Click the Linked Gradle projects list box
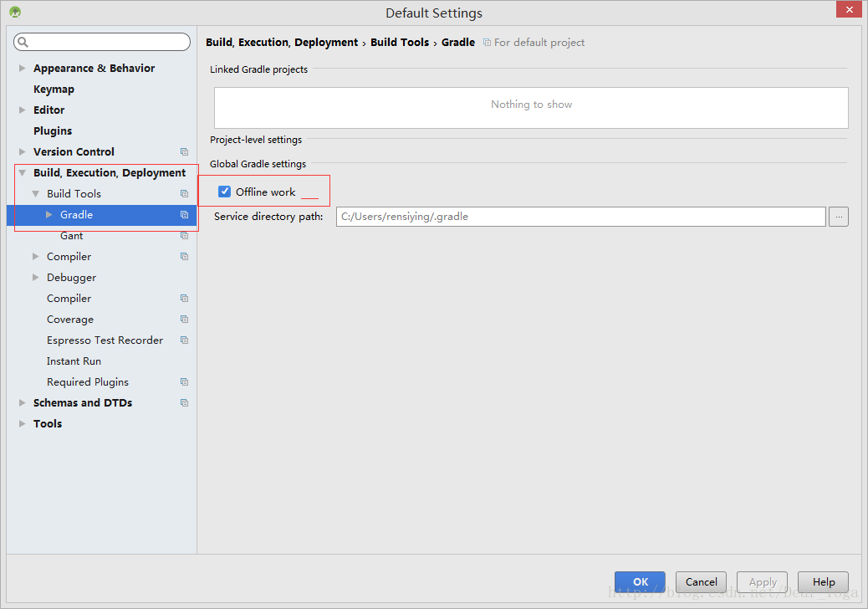This screenshot has height=609, width=868. point(531,108)
